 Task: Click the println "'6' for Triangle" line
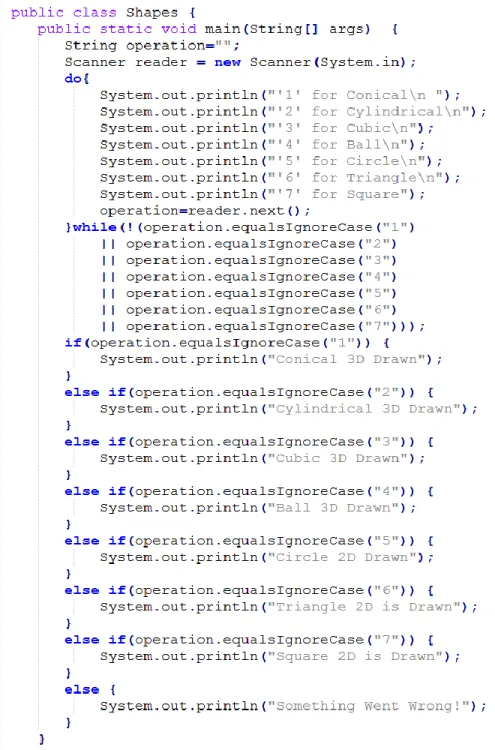click(x=280, y=178)
